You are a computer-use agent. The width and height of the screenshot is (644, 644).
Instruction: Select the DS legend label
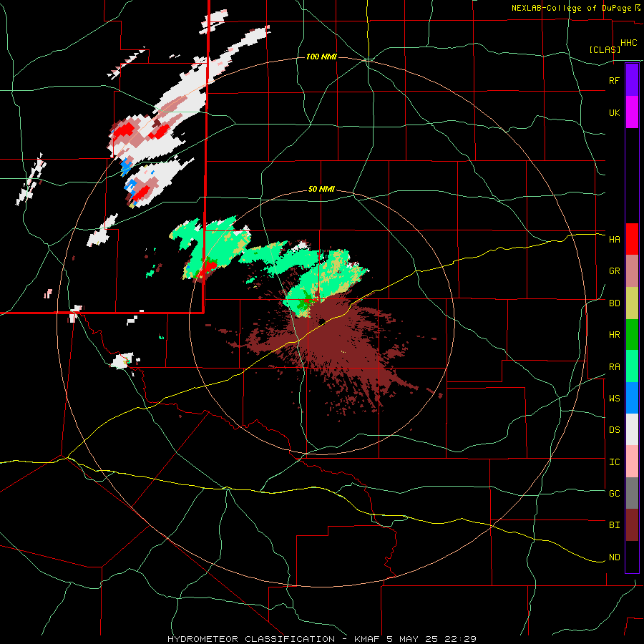(614, 430)
